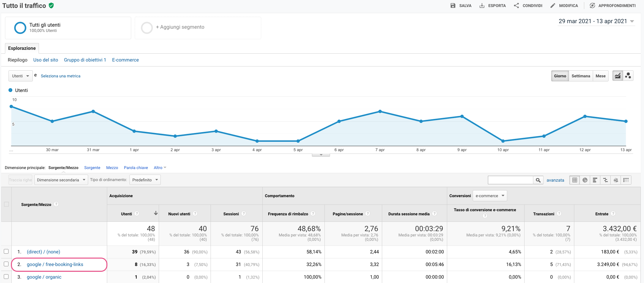Click the table search input field
Viewport: 644px width, 283px height.
510,180
